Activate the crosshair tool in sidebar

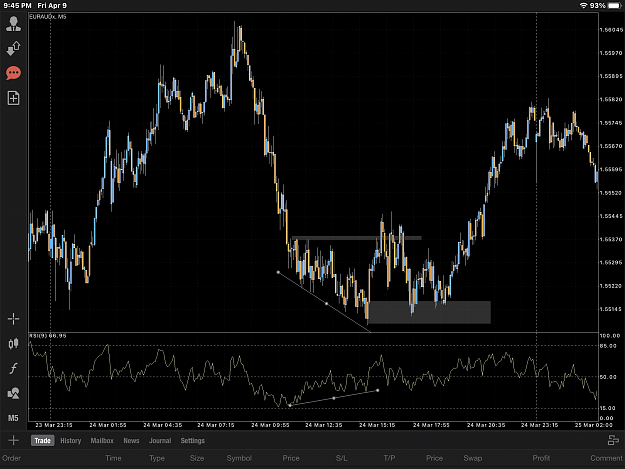pos(13,319)
